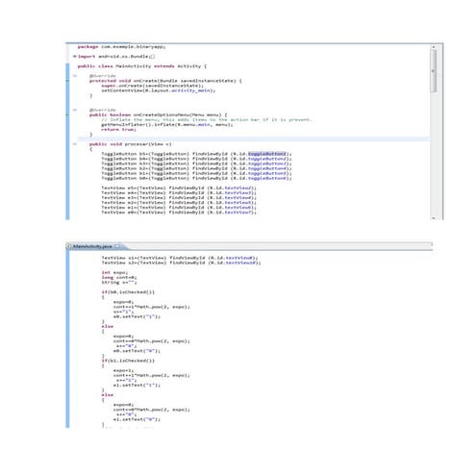This screenshot has width=476, height=476.
Task: Click the if(b1.isChecked()) condition
Action: pyautogui.click(x=128, y=361)
